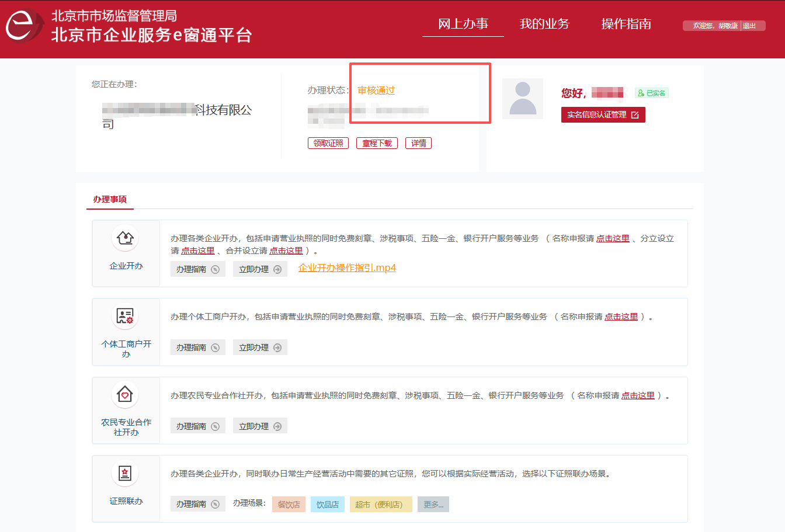Open 操作指南 nav tab
This screenshot has width=785, height=532.
click(626, 24)
